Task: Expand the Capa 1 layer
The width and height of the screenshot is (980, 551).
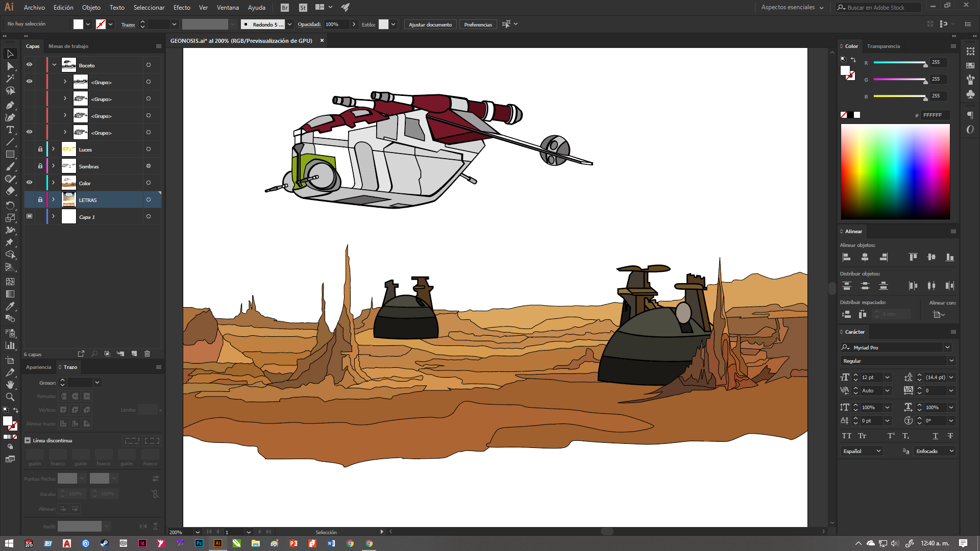Action: [53, 216]
